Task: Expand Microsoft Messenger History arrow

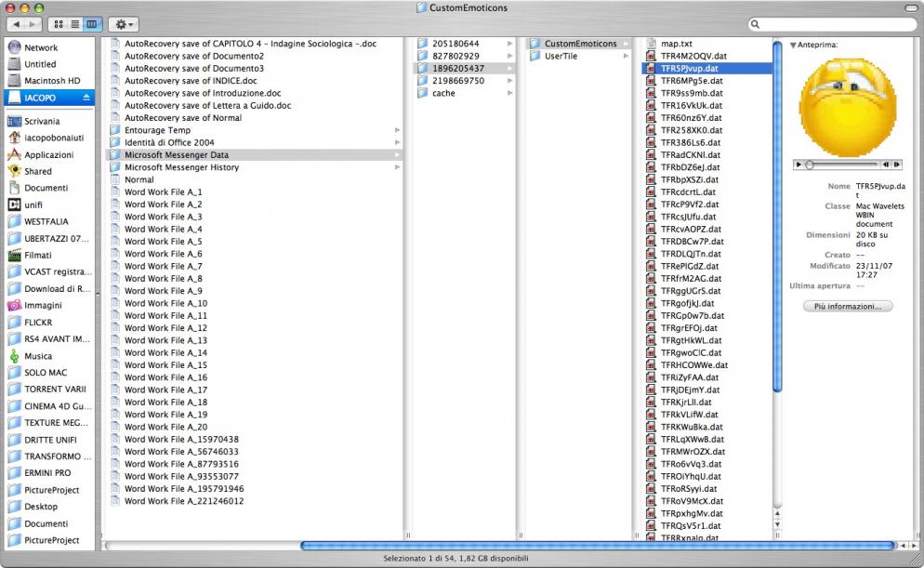Action: coord(397,167)
